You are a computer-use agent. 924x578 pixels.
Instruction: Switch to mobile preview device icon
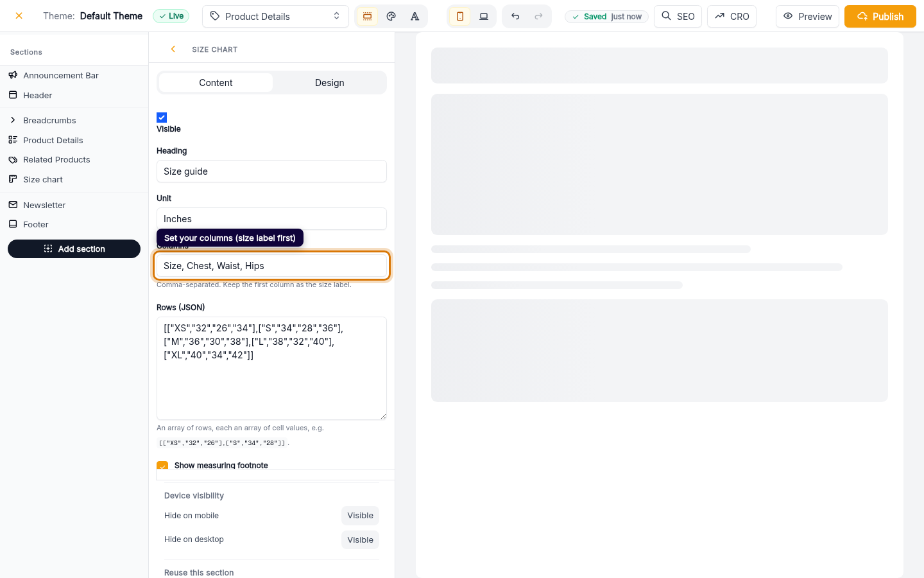pyautogui.click(x=460, y=16)
